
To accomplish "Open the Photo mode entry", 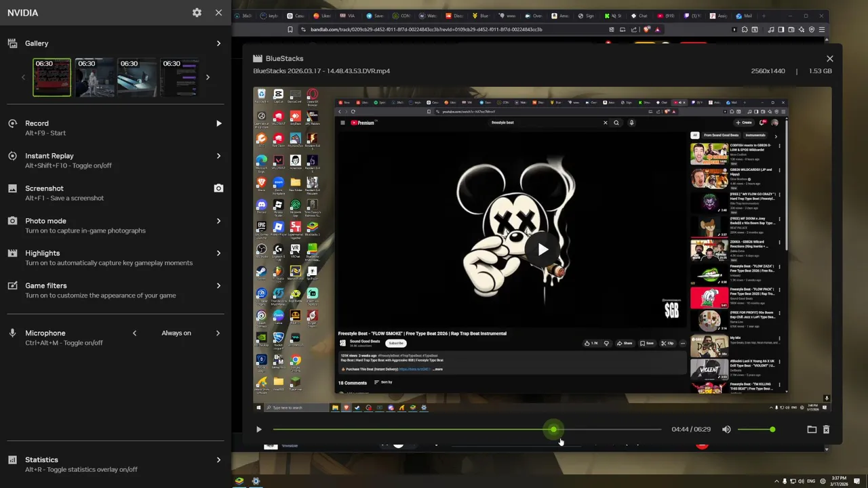I will [115, 225].
